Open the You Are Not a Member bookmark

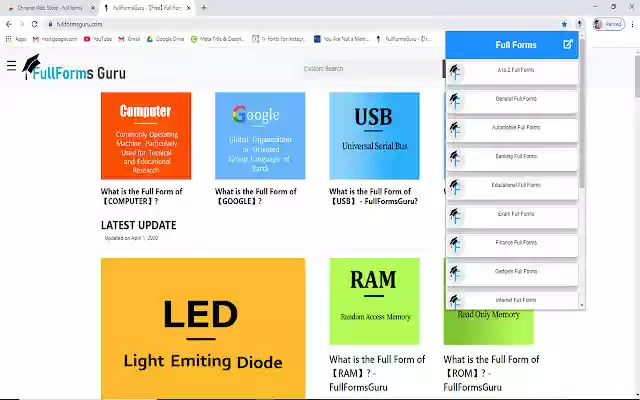(x=341, y=39)
